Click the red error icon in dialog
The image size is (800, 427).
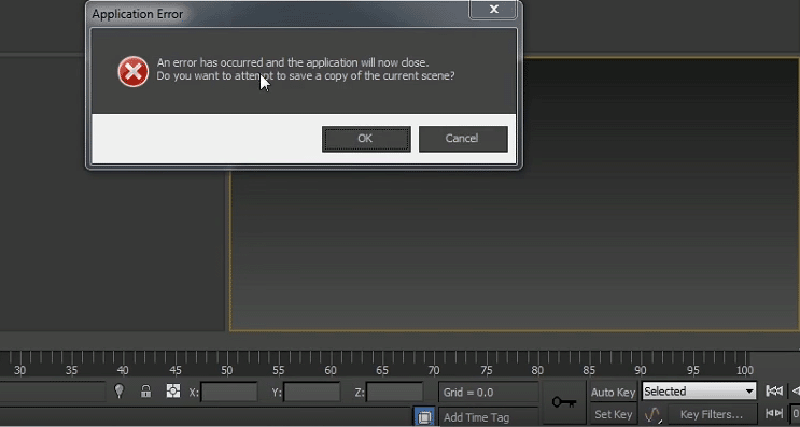pyautogui.click(x=132, y=72)
